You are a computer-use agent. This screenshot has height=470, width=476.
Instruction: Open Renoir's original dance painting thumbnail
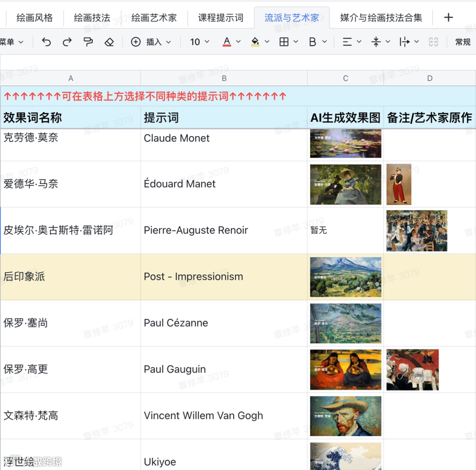(416, 231)
